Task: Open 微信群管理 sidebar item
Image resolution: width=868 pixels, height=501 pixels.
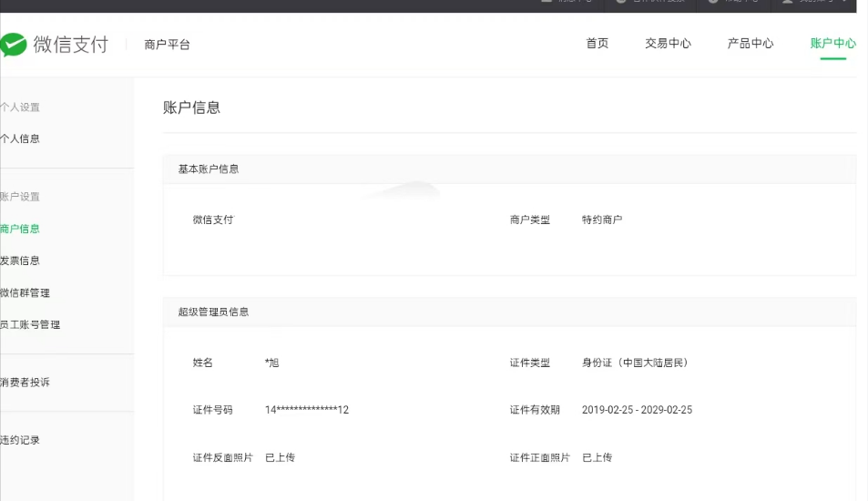Action: [x=25, y=292]
